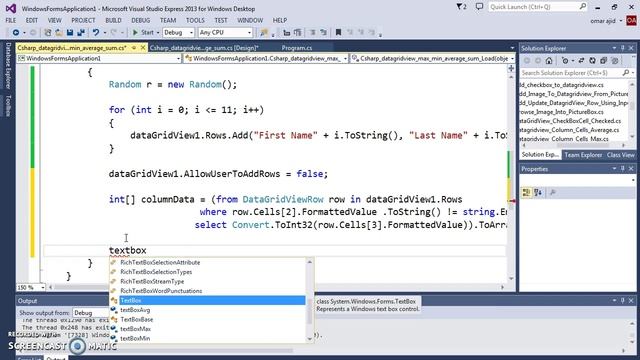Click the Properties Alphabetical sort icon
Viewport: 640px width, 360px height.
coord(538,192)
